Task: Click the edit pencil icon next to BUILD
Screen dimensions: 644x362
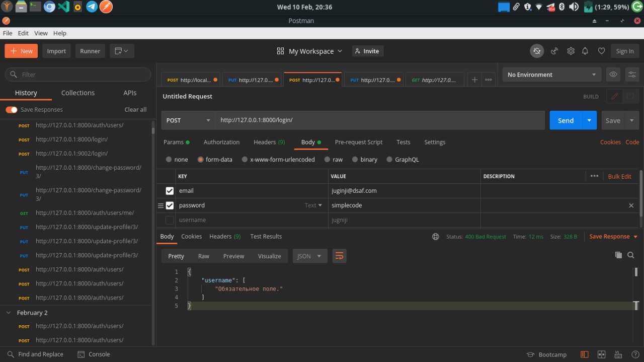Action: (x=614, y=96)
